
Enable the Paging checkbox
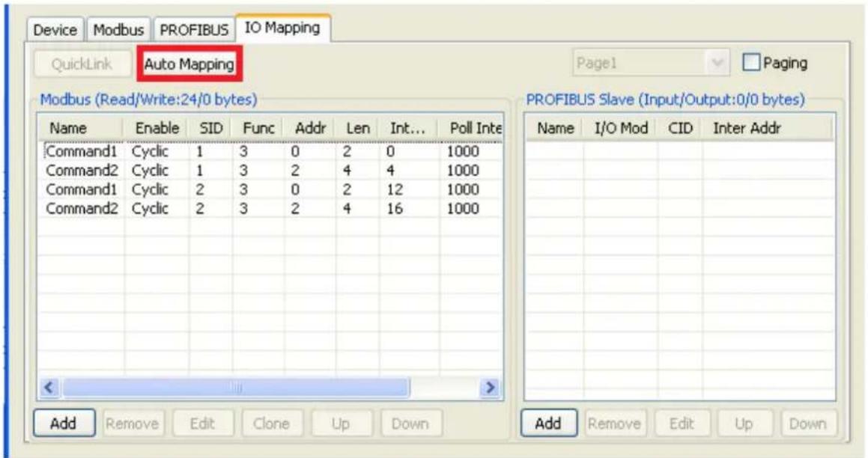[751, 63]
